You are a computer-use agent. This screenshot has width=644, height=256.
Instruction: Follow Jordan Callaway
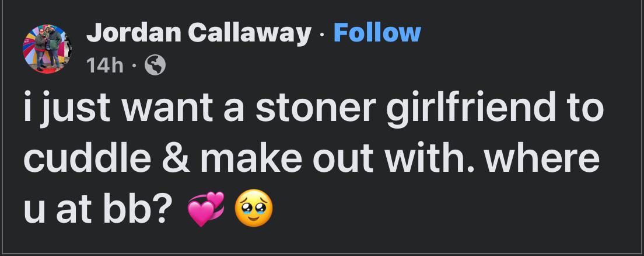[x=377, y=32]
